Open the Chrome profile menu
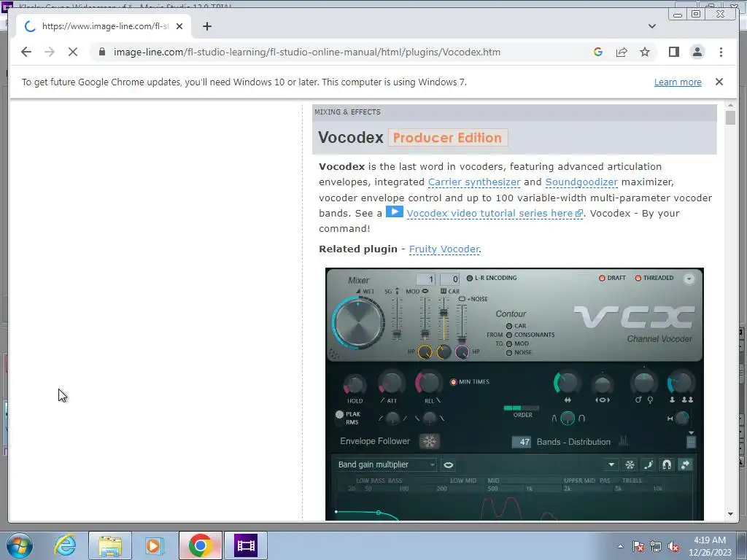Viewport: 747px width, 560px height. click(697, 52)
